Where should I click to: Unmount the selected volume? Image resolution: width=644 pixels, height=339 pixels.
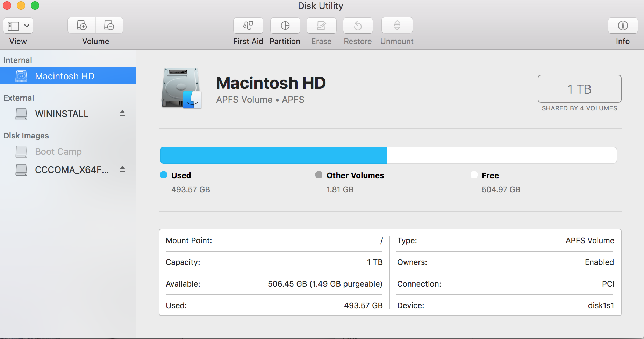(396, 25)
